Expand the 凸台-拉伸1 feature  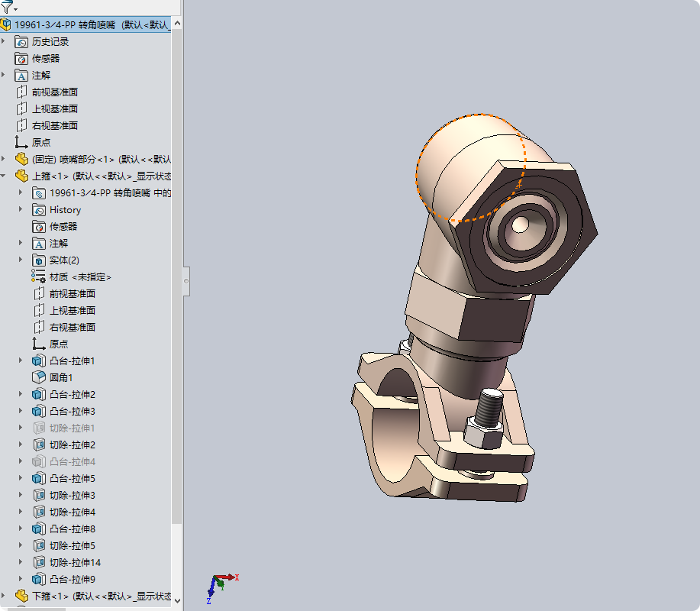tap(21, 360)
